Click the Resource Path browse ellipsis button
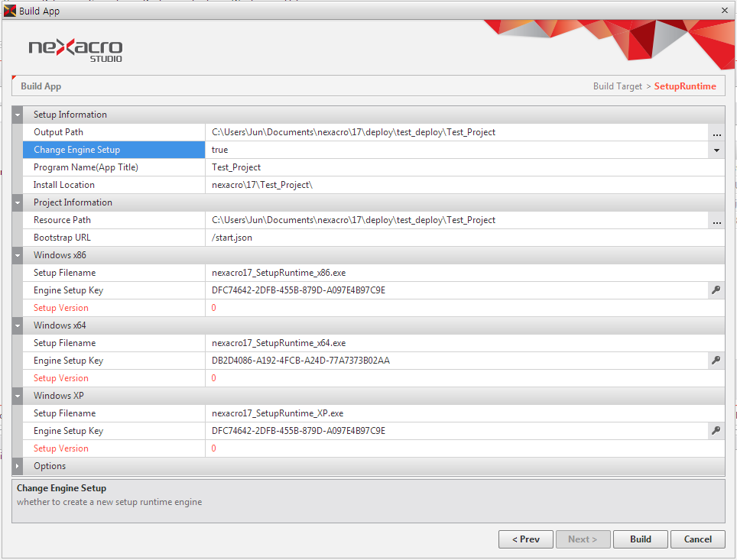 click(x=716, y=221)
